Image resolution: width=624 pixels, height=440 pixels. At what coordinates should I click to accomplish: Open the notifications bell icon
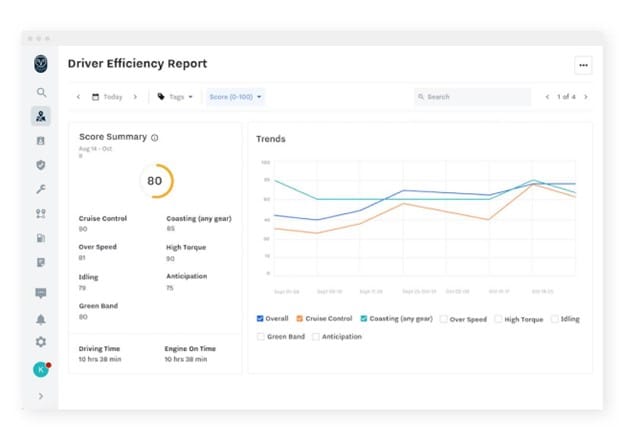(x=41, y=319)
